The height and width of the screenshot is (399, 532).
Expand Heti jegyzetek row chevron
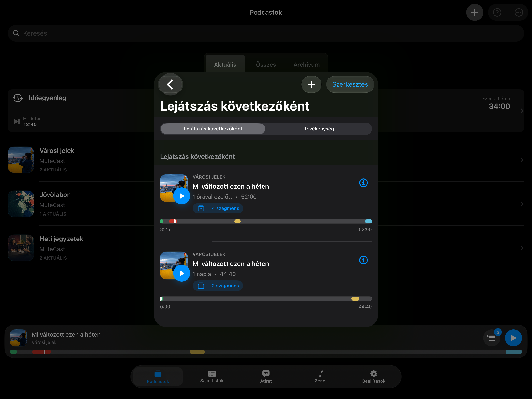[522, 248]
